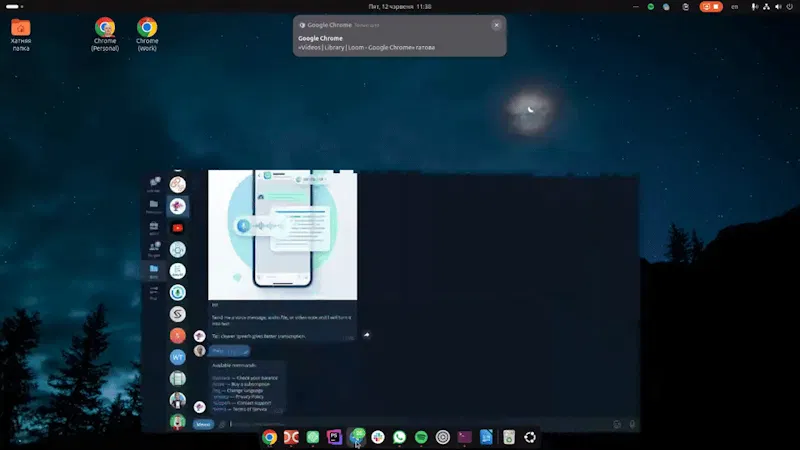This screenshot has height=450, width=800.
Task: Click the /balance command link
Action: coord(221,378)
